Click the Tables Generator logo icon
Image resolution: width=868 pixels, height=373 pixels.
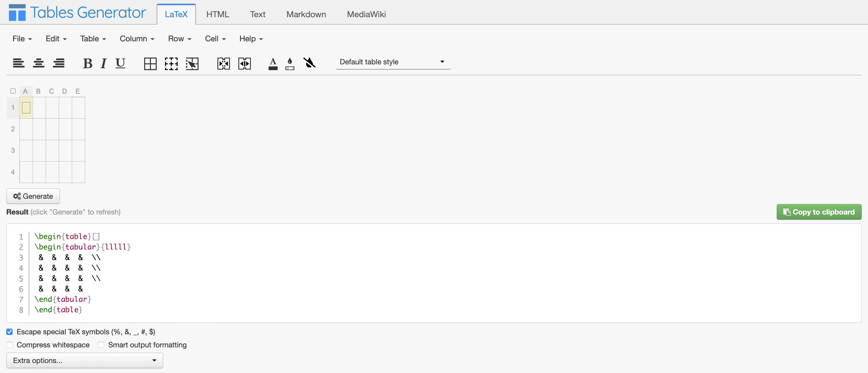click(17, 13)
